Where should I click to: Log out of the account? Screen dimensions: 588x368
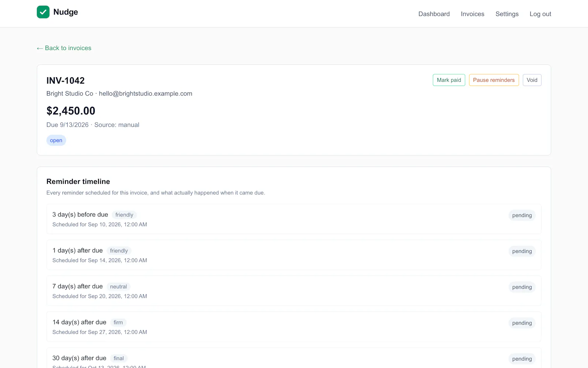click(540, 14)
